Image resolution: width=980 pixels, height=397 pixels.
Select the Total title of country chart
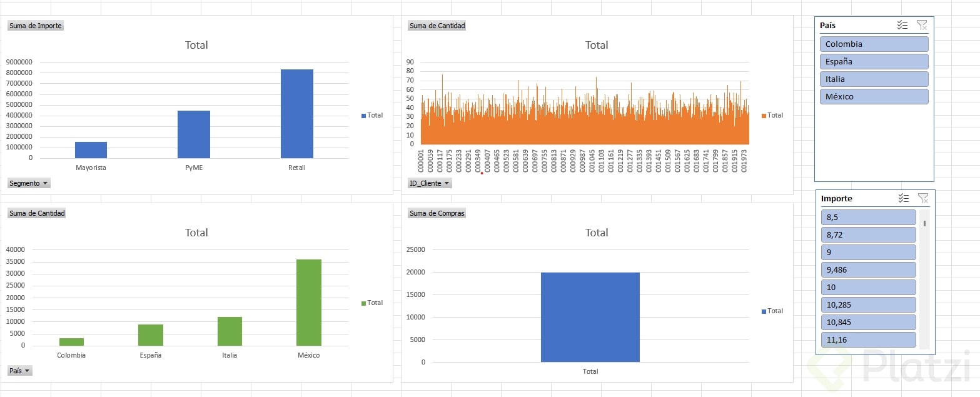tap(196, 233)
